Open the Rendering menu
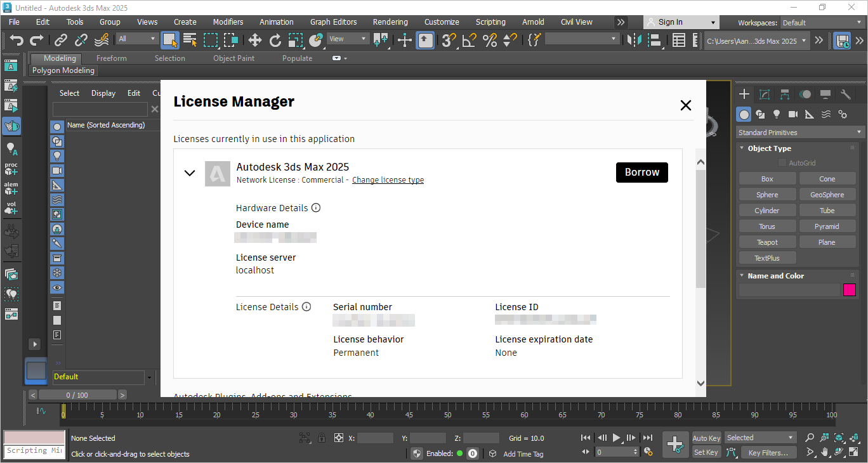This screenshot has height=463, width=868. (x=390, y=22)
